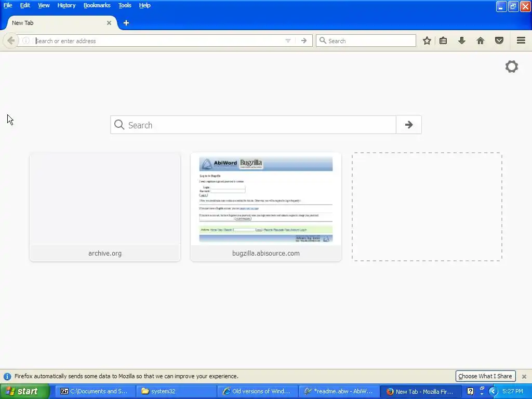Click the info icon in notification bar
The image size is (532, 399).
pos(7,376)
